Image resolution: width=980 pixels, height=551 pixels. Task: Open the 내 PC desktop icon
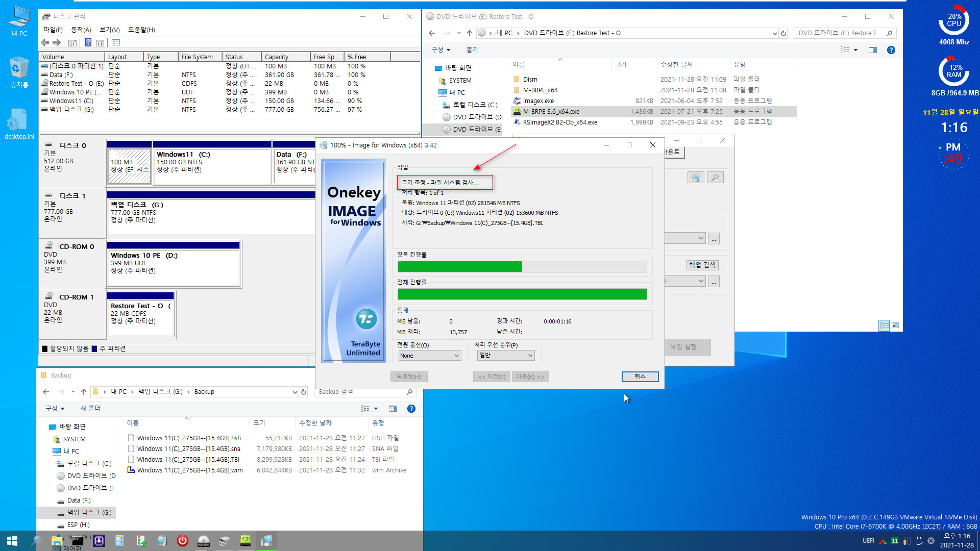pyautogui.click(x=19, y=21)
